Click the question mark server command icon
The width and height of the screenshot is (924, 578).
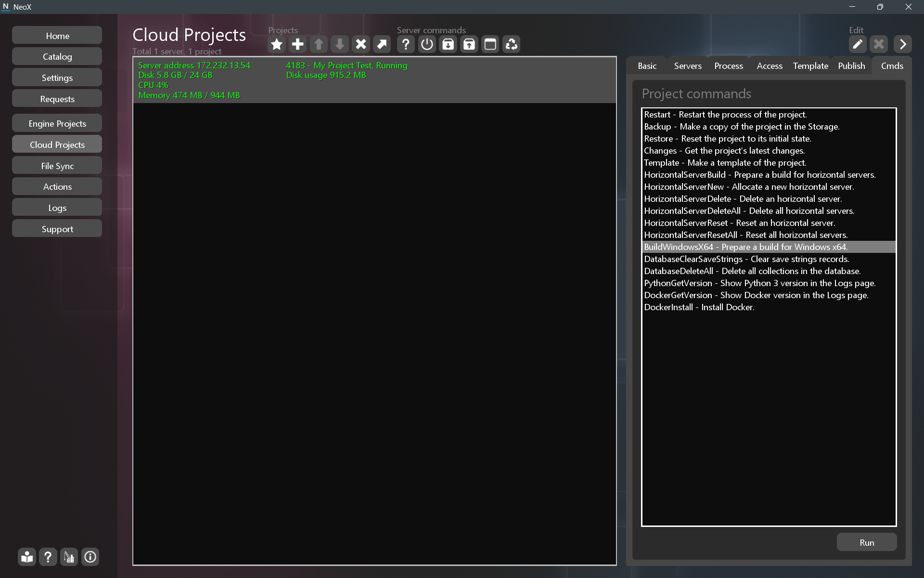click(406, 44)
